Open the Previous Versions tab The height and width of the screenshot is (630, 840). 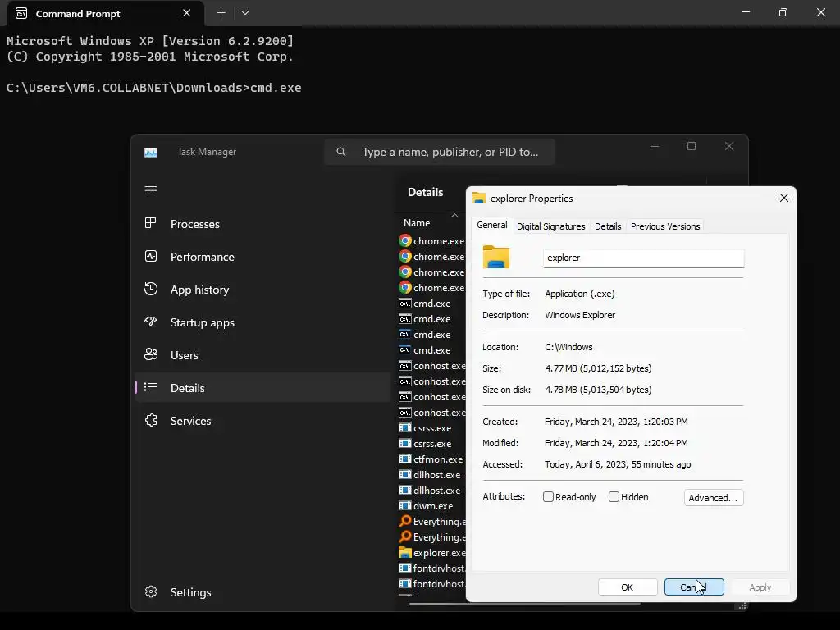tap(665, 226)
